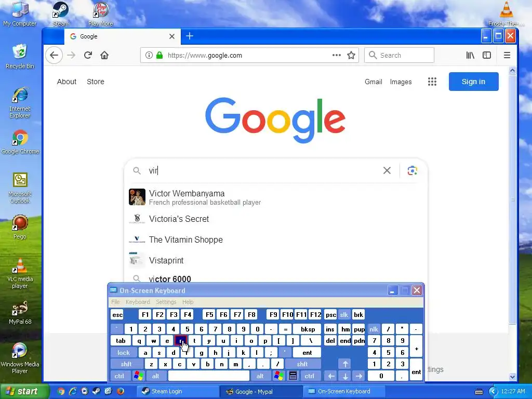Open the Store link
Image resolution: width=532 pixels, height=399 pixels.
coord(96,82)
